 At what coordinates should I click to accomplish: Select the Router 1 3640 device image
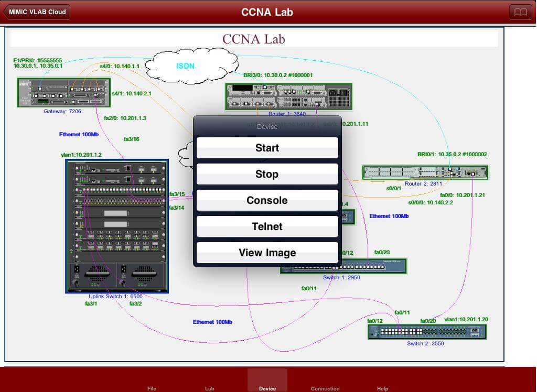pyautogui.click(x=289, y=96)
